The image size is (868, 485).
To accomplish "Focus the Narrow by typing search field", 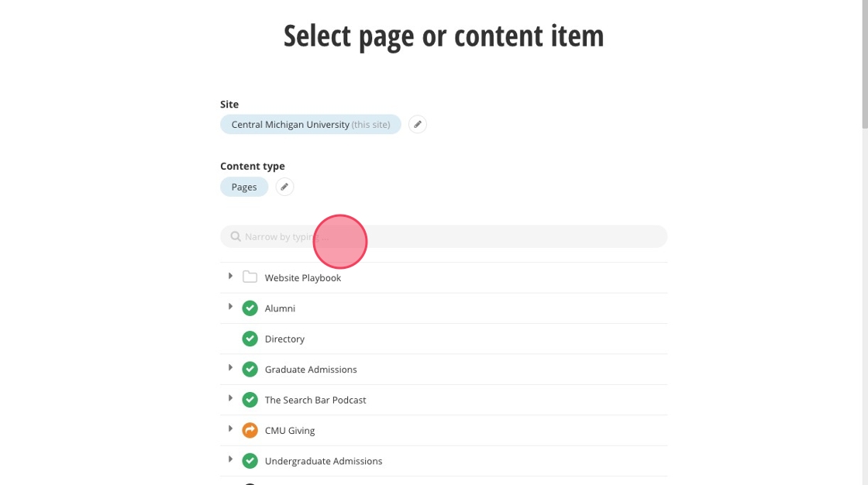I will click(465, 237).
